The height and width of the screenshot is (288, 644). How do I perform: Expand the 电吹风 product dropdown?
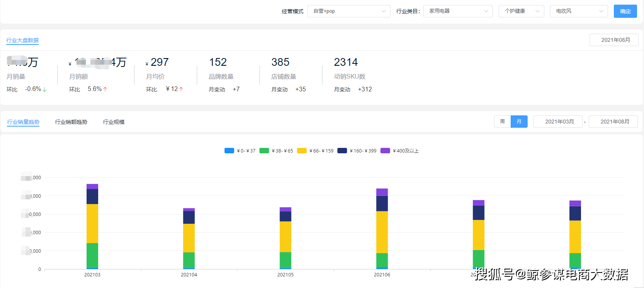[579, 11]
